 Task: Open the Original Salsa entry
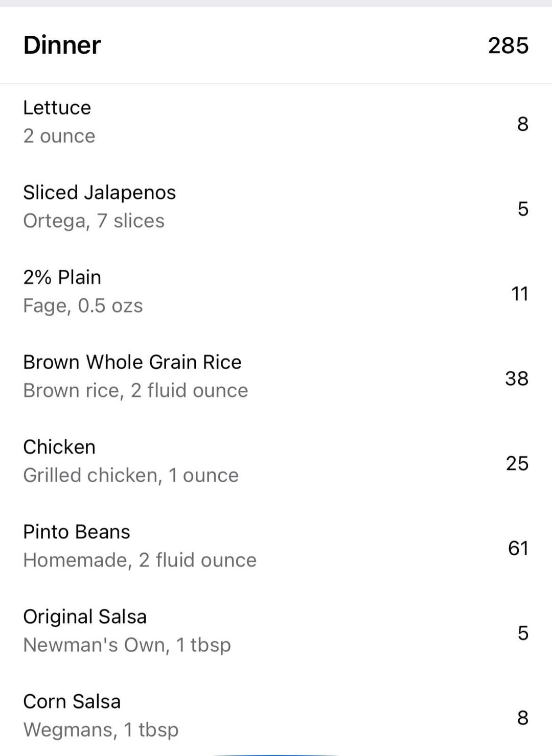(x=276, y=631)
